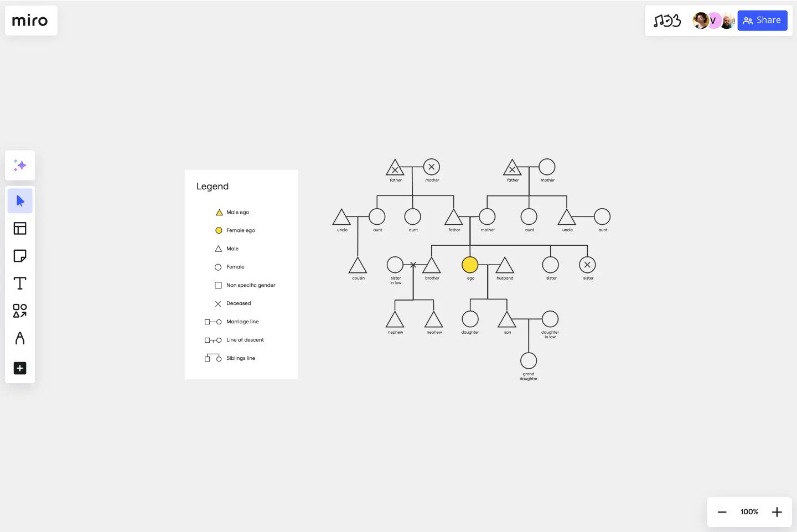Open the templates layout tool
This screenshot has height=532, width=797.
point(20,228)
